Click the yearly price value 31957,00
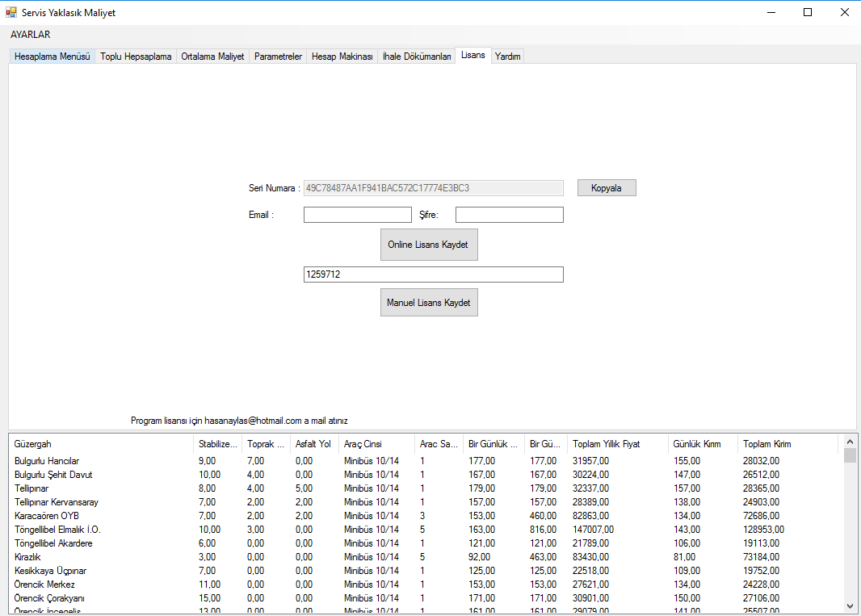This screenshot has width=861, height=616. point(591,461)
